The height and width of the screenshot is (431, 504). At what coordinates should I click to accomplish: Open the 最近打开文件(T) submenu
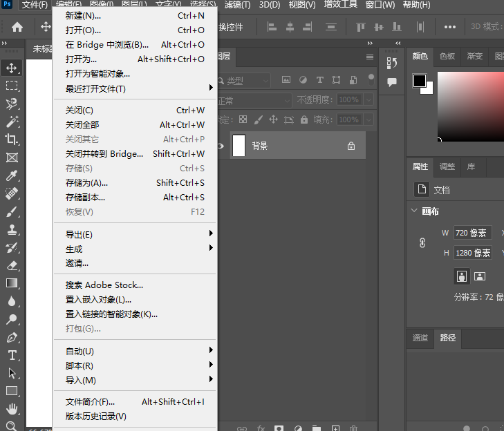pos(135,88)
